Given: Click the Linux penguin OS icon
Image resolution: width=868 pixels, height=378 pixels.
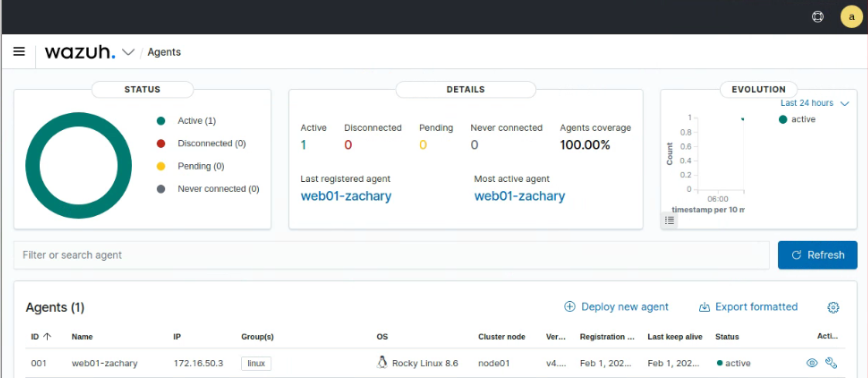Looking at the screenshot, I should tap(381, 363).
